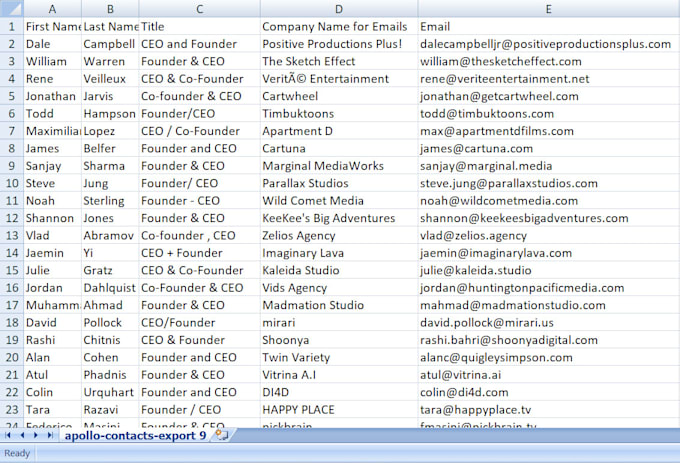Image resolution: width=680 pixels, height=463 pixels.
Task: Click the 'Email' header cell
Action: (x=549, y=26)
